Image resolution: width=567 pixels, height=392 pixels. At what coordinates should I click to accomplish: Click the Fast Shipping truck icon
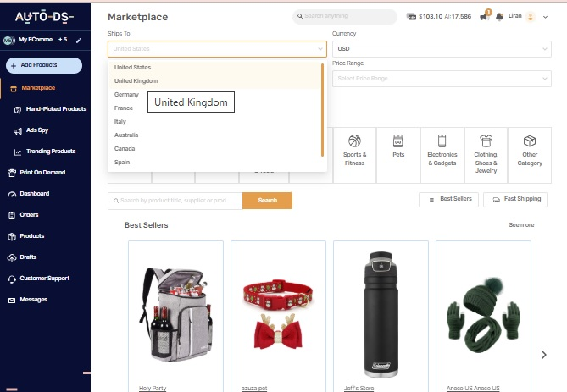pos(497,200)
